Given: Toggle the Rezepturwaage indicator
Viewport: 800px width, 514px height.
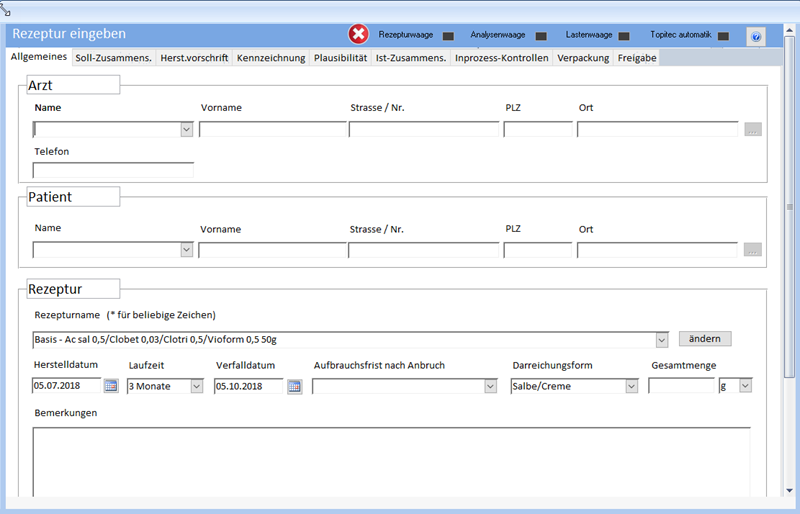Looking at the screenshot, I should point(448,36).
